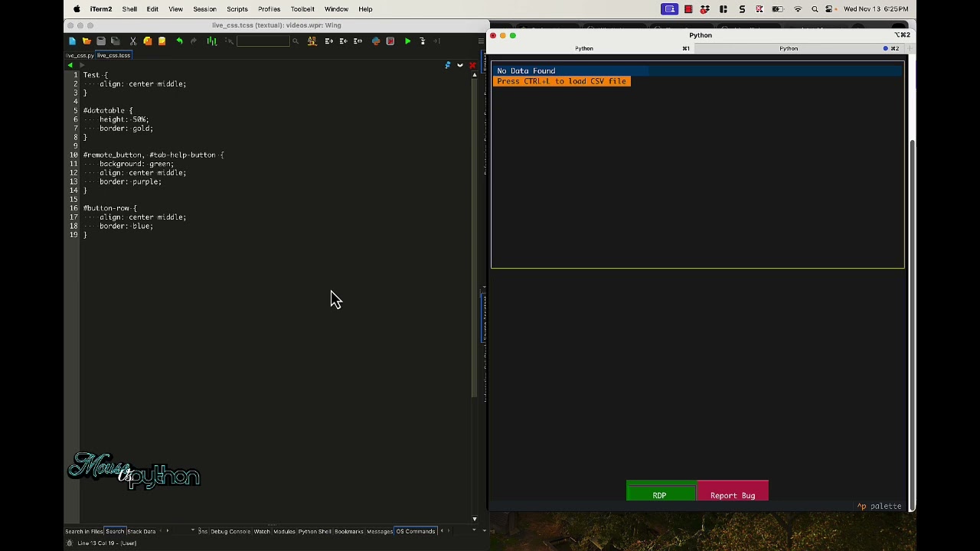The height and width of the screenshot is (551, 980).
Task: Save the current file with the floppy icon
Action: 100,41
